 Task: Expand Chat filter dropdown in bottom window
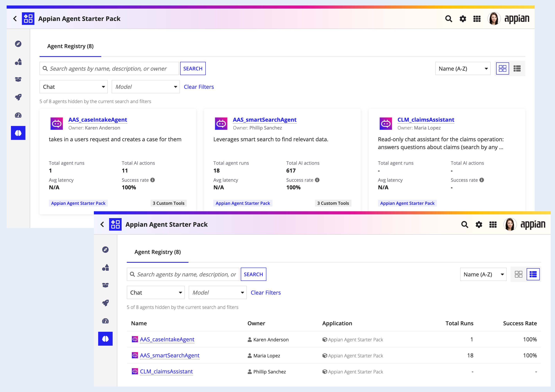click(x=156, y=293)
